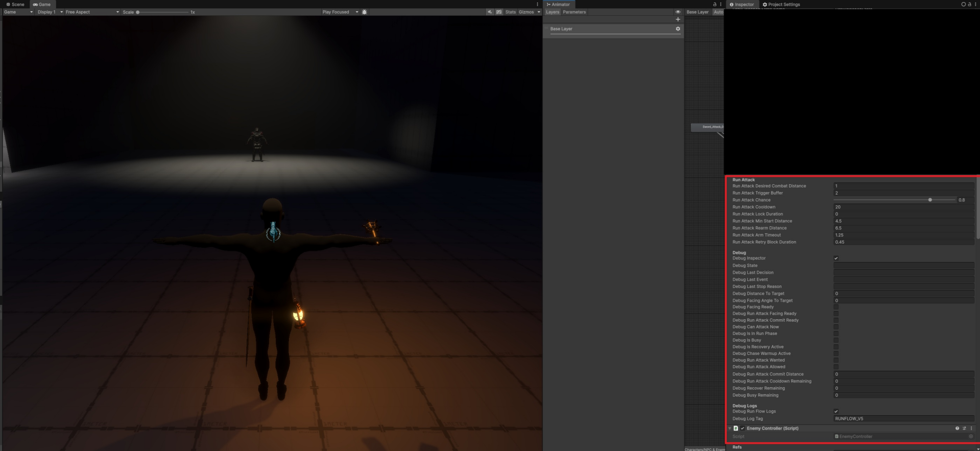Toggle the shortcuts keyboard icon in Game view
This screenshot has height=451, width=980.
point(499,12)
